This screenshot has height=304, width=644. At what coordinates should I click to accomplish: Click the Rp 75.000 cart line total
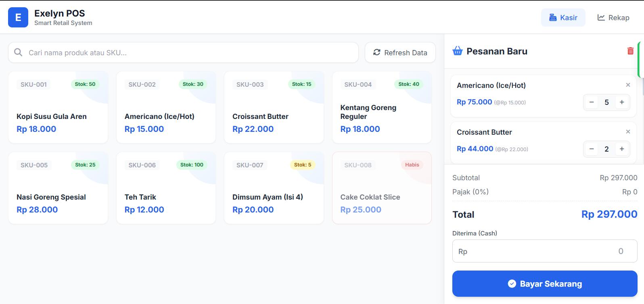(475, 102)
